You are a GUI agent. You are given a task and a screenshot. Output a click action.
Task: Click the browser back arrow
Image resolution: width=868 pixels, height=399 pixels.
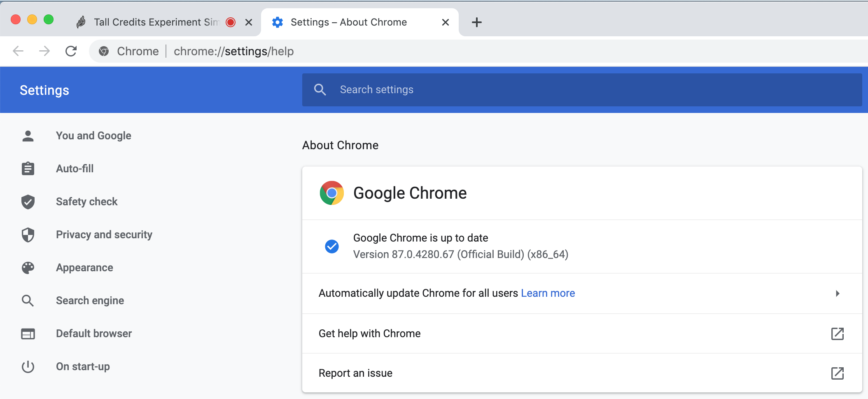pos(18,51)
